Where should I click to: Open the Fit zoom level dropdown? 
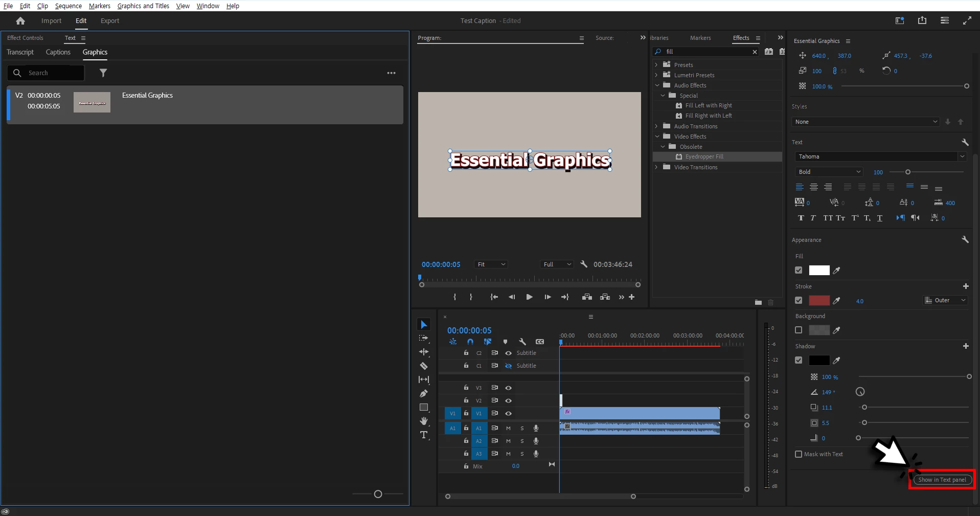491,264
